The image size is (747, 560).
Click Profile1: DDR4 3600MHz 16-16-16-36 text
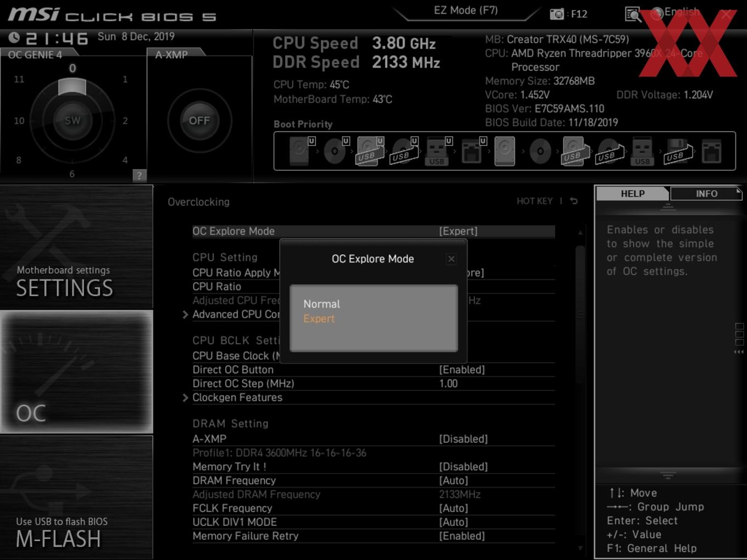(x=280, y=453)
